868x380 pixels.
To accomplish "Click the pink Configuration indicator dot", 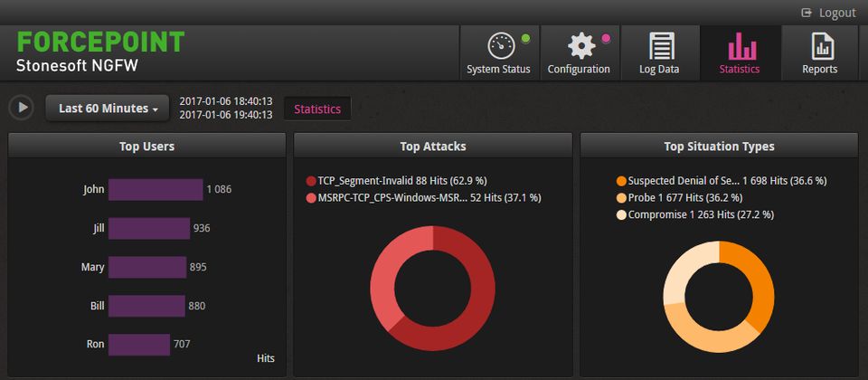I will [606, 39].
